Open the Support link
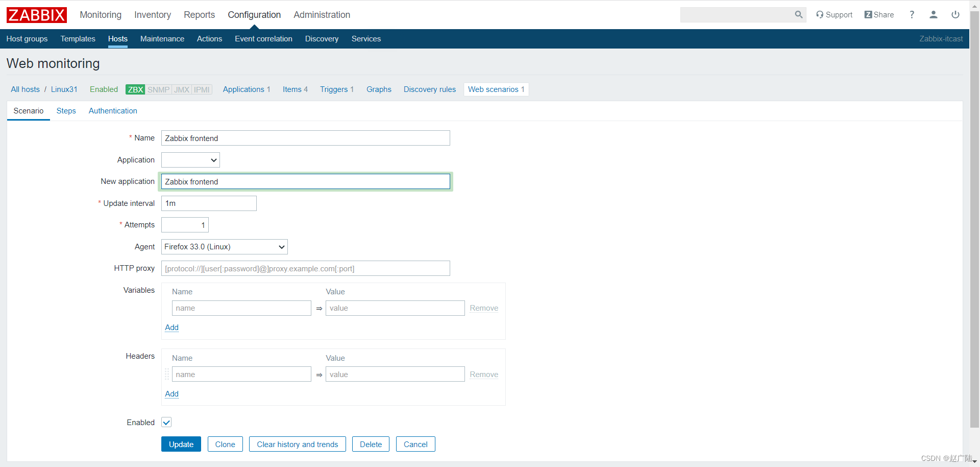This screenshot has height=467, width=980. point(834,15)
